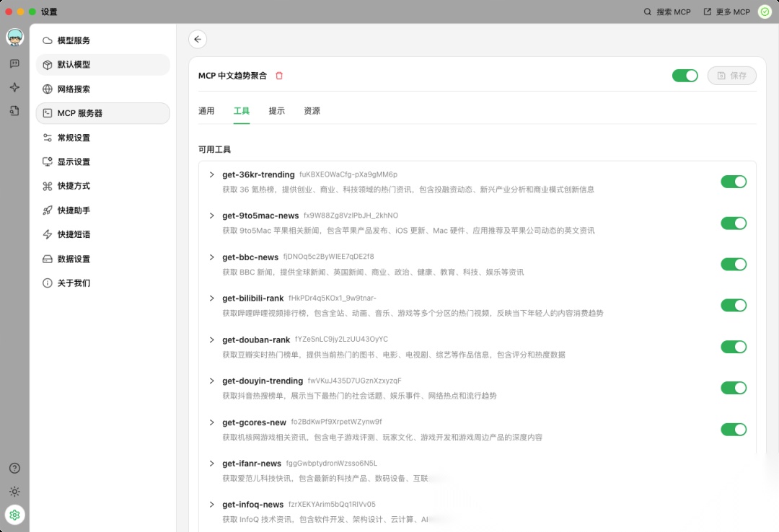779x532 pixels.
Task: Click the 可用工具 heading
Action: point(215,149)
